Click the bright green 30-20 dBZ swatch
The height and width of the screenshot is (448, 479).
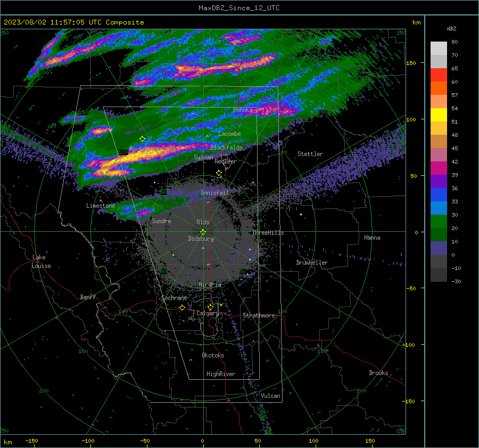[439, 221]
